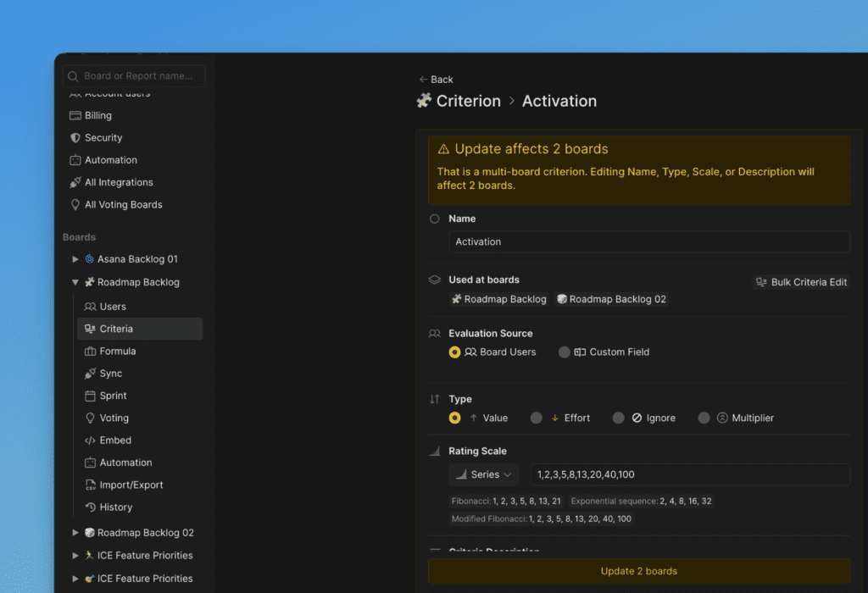This screenshot has height=593, width=868.
Task: Click the Formula briefcase icon
Action: tap(91, 352)
